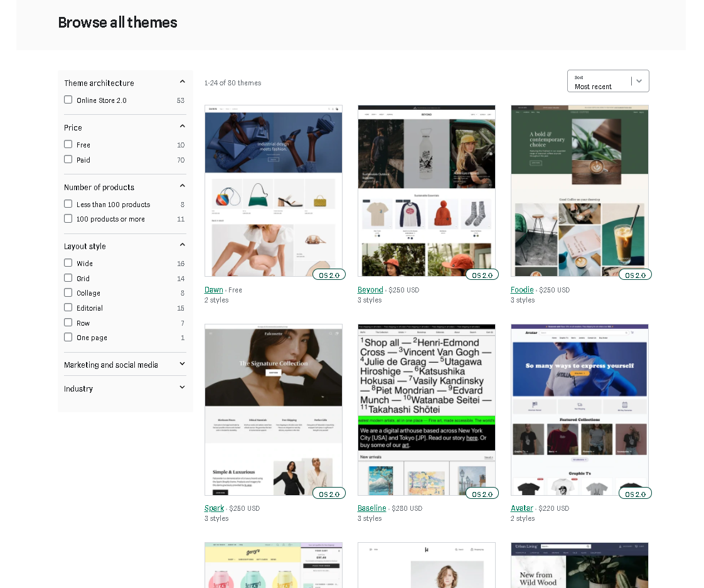Check the Paid price filter

click(x=68, y=159)
